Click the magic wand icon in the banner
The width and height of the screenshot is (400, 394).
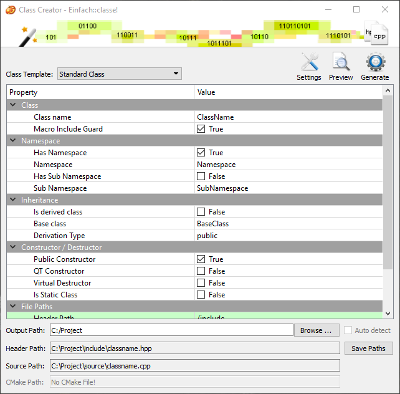click(x=29, y=37)
